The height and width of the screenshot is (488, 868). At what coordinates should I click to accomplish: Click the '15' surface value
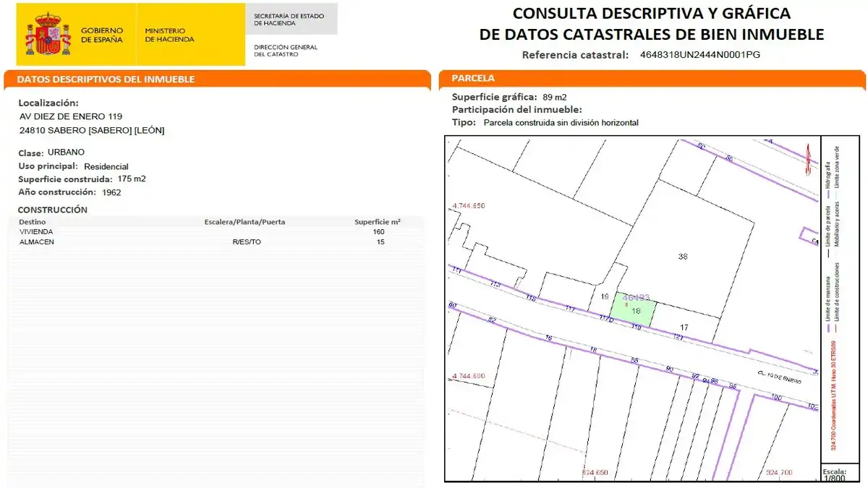[x=380, y=242]
